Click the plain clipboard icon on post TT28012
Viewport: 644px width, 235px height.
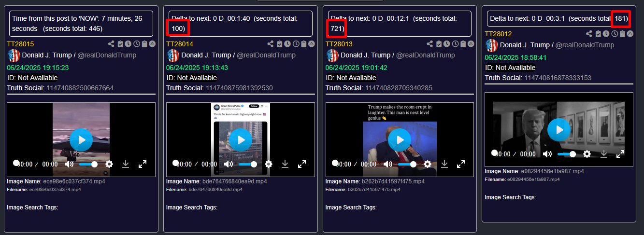pyautogui.click(x=622, y=34)
